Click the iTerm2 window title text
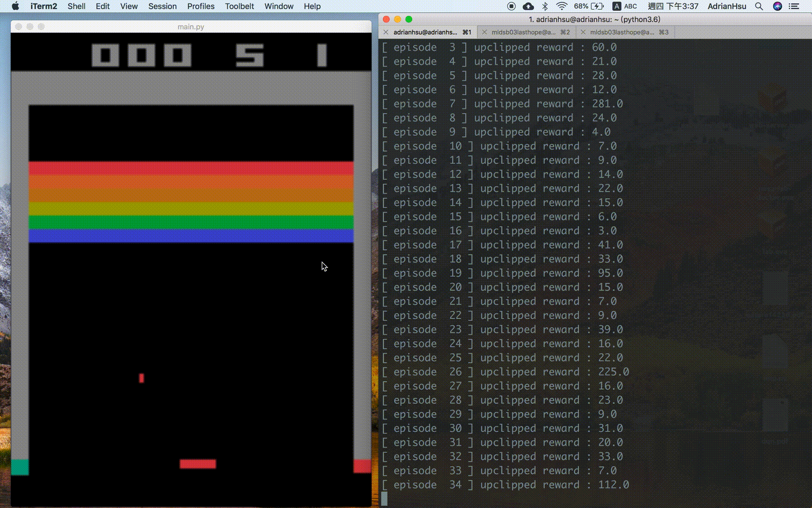 pyautogui.click(x=594, y=19)
